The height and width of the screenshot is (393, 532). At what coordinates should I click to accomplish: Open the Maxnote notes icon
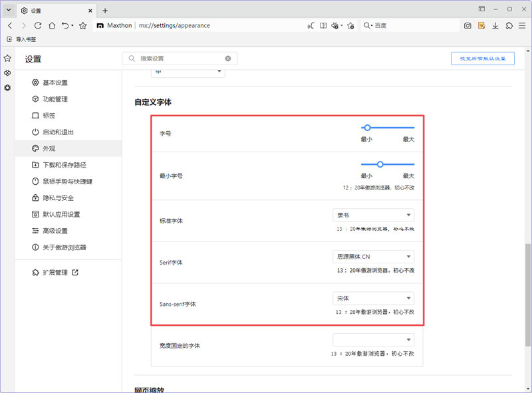(482, 25)
